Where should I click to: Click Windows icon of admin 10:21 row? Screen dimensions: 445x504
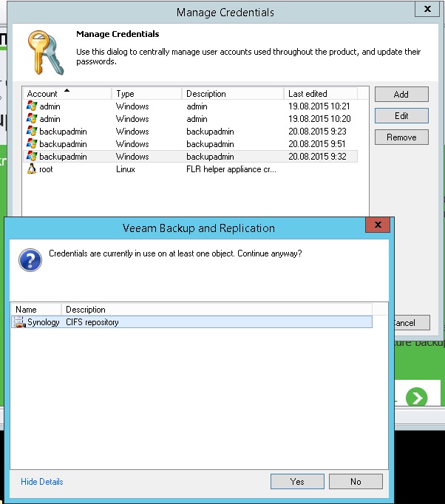(x=32, y=106)
